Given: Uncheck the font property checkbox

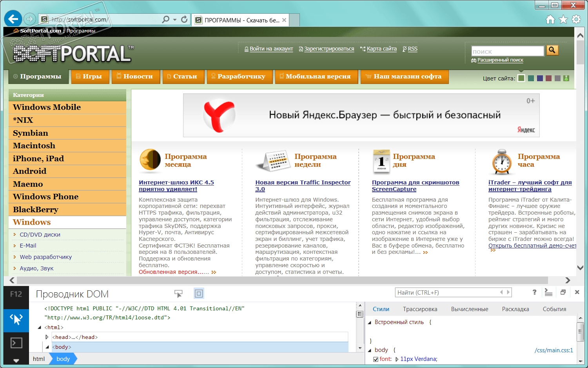Looking at the screenshot, I should click(376, 359).
